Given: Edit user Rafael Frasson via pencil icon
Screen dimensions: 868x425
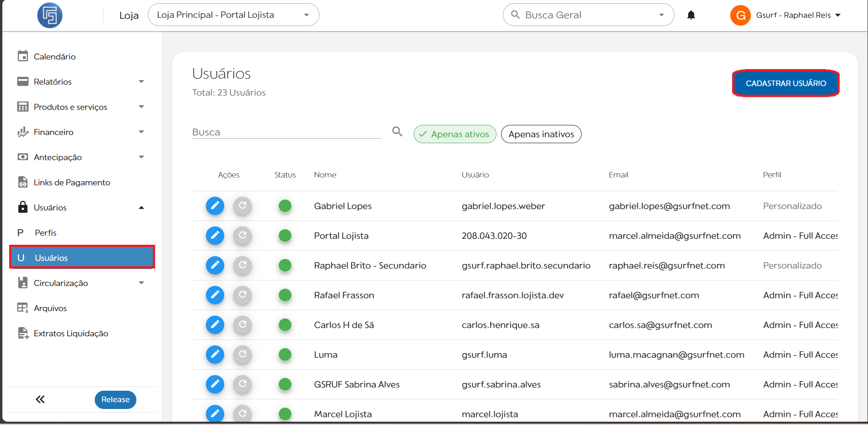Looking at the screenshot, I should click(215, 295).
